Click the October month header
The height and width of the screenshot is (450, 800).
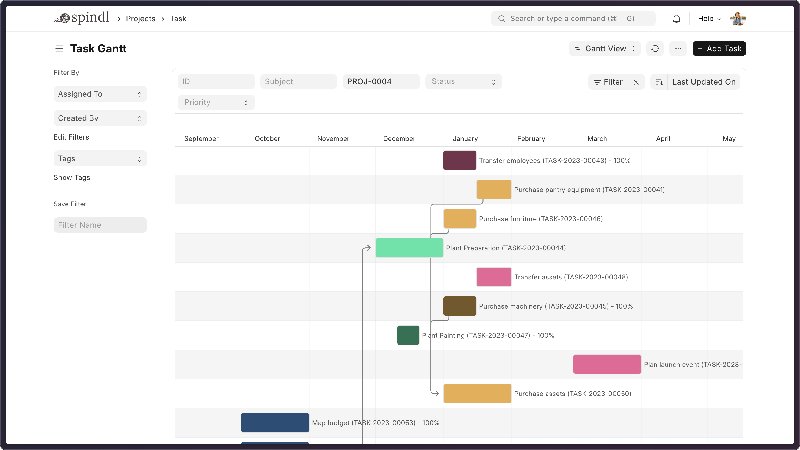[x=267, y=138]
